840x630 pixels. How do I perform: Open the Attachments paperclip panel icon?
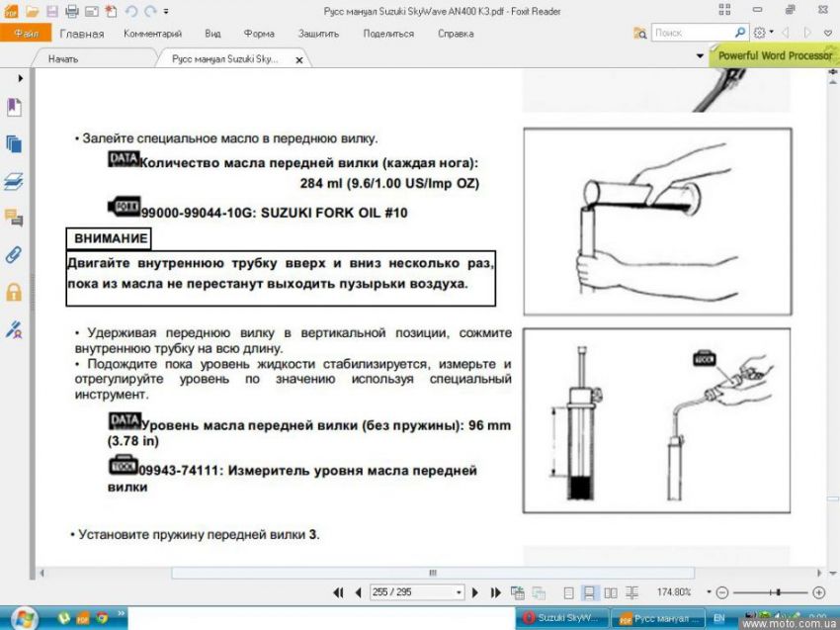pyautogui.click(x=14, y=254)
